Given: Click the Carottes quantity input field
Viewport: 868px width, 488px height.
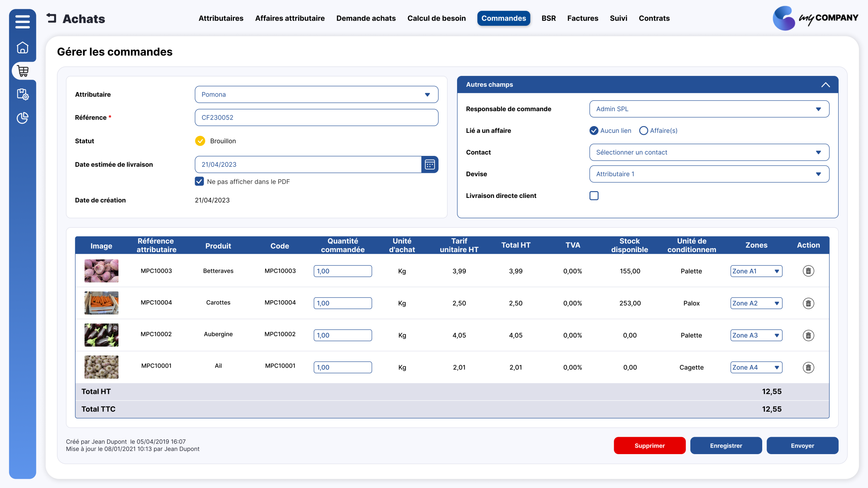Looking at the screenshot, I should pyautogui.click(x=342, y=303).
